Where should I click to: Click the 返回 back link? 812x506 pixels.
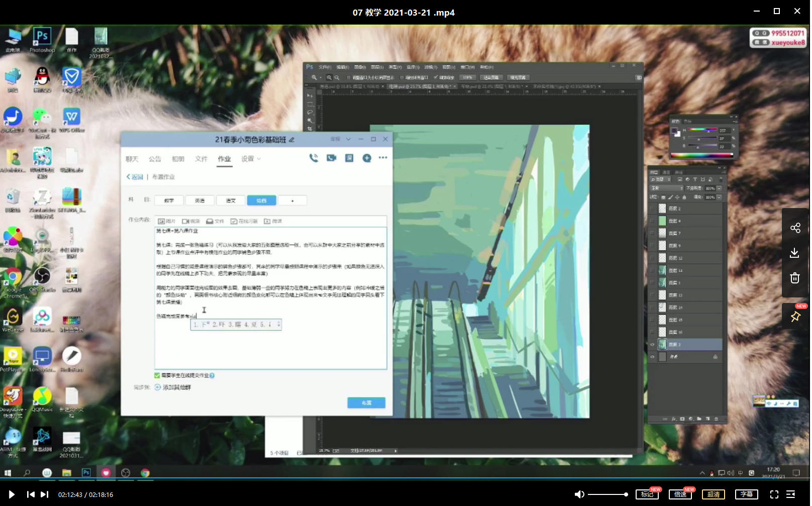tap(135, 177)
